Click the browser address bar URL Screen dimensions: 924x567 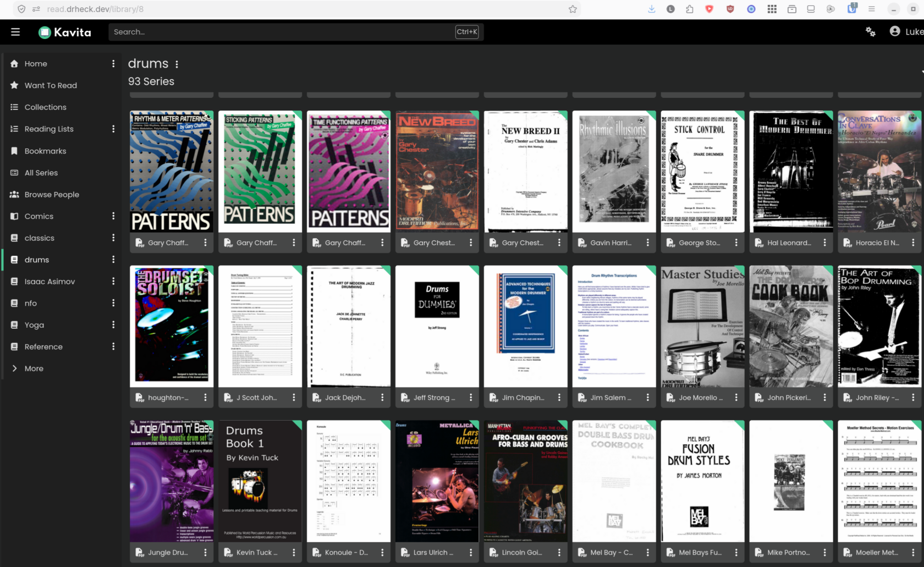95,9
